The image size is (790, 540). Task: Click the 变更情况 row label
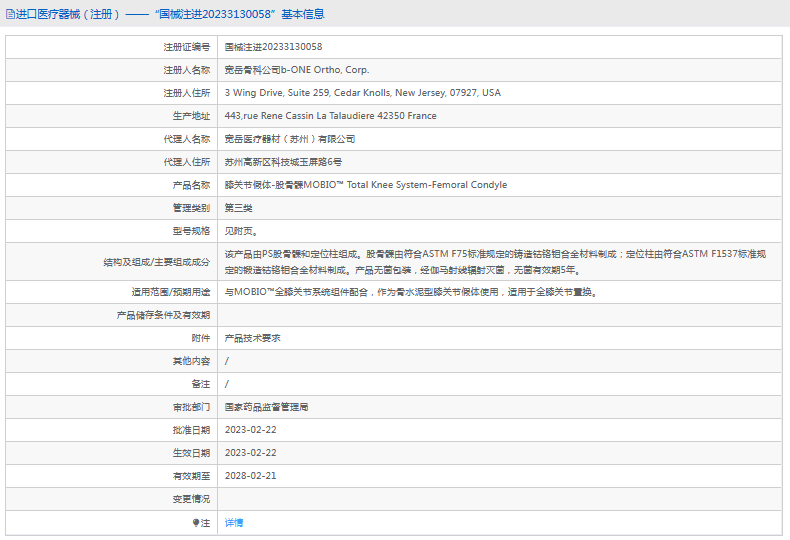pyautogui.click(x=191, y=499)
